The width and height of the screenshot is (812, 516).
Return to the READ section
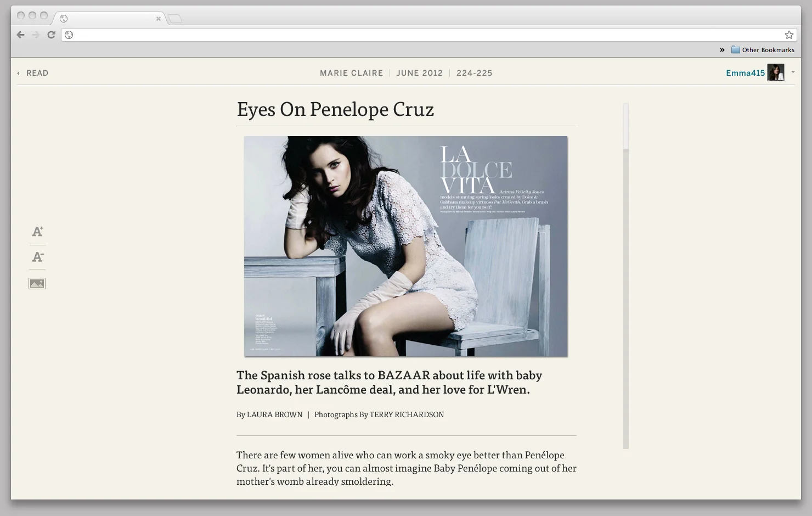33,73
